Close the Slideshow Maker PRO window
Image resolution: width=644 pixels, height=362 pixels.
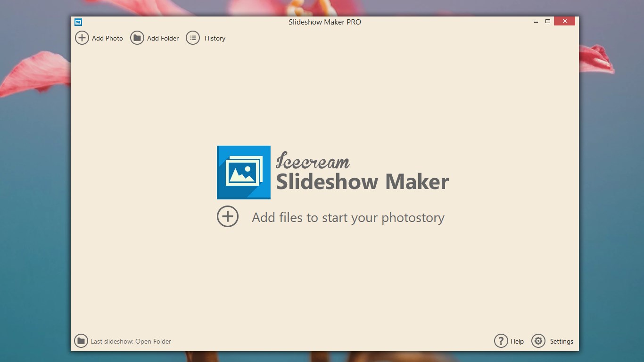[564, 21]
